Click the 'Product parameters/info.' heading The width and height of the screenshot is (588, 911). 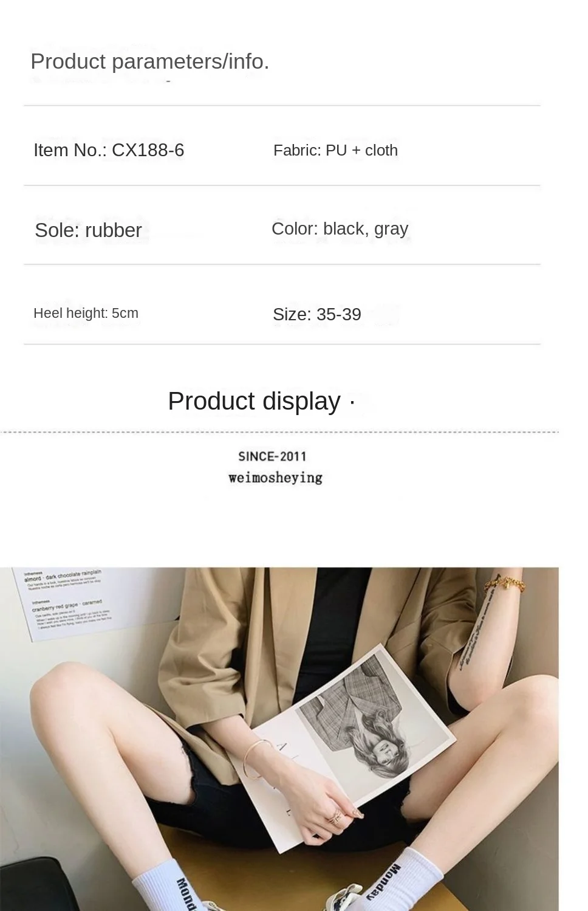pos(149,61)
